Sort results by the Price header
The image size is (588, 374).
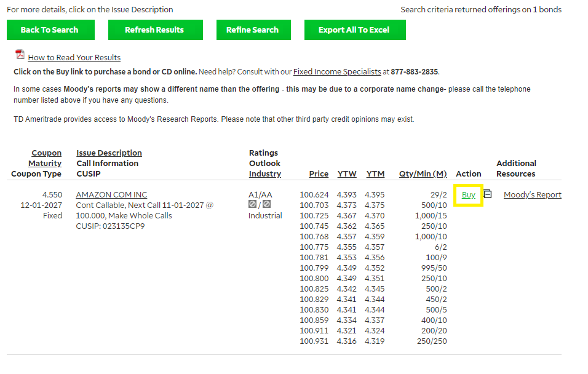319,174
